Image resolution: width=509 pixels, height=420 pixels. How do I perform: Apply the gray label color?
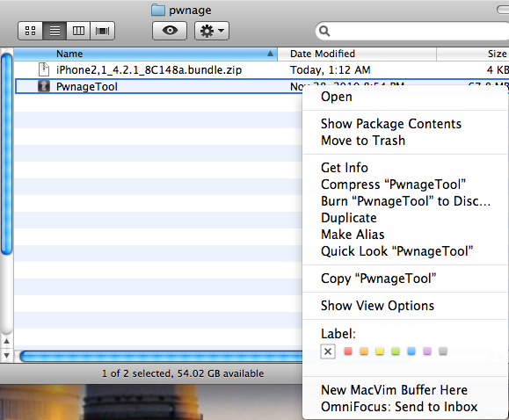[443, 351]
